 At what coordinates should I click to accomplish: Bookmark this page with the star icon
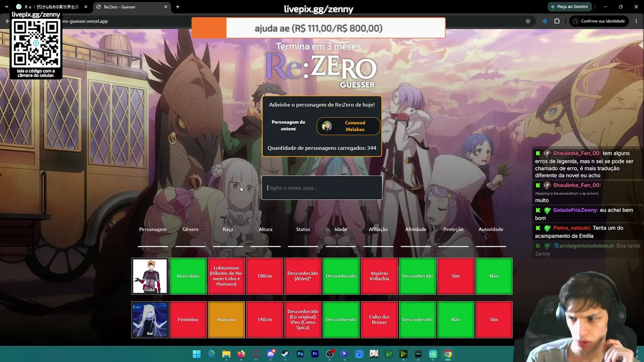pos(528,21)
